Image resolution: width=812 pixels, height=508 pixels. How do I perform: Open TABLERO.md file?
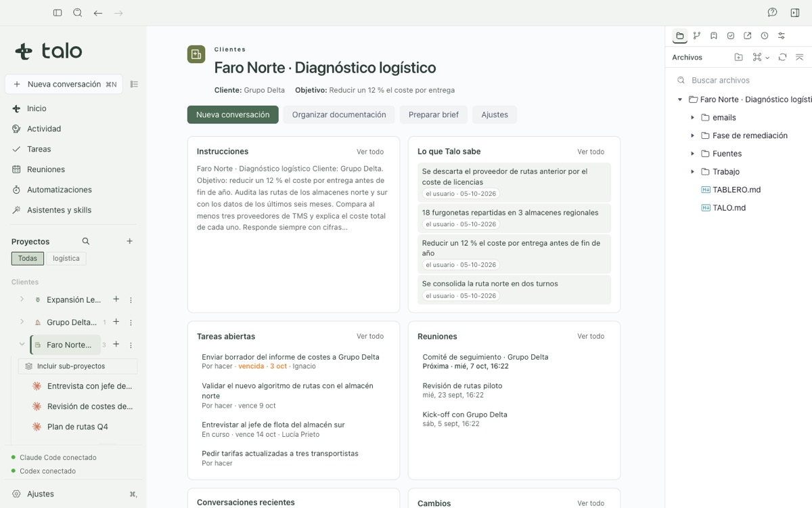coord(737,190)
